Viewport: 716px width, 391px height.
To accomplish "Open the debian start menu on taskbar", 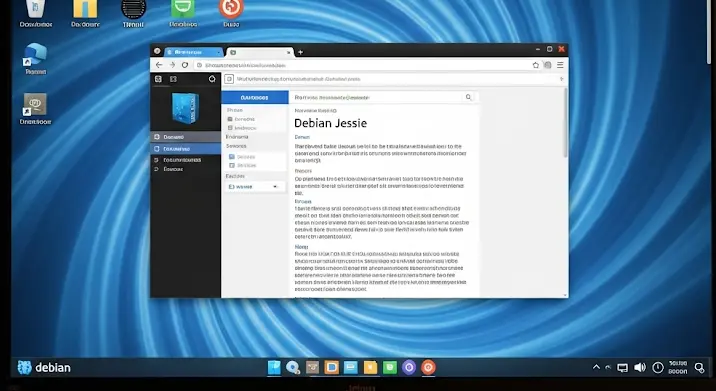I will pos(44,367).
